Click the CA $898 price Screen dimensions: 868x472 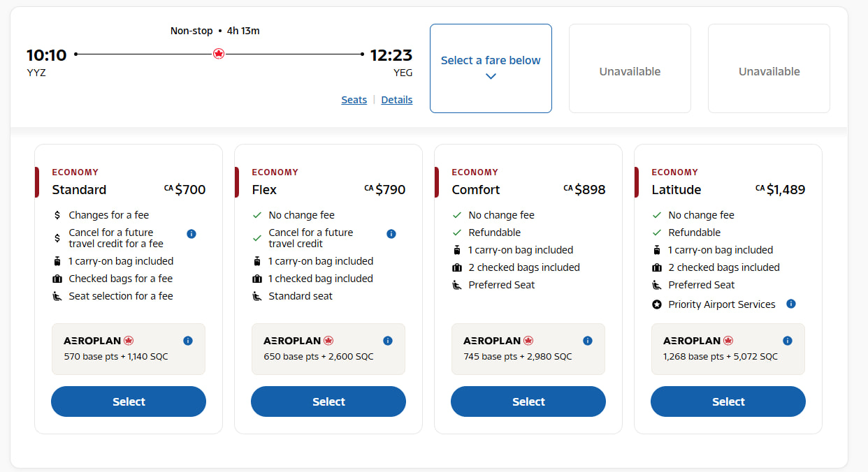[x=585, y=189]
